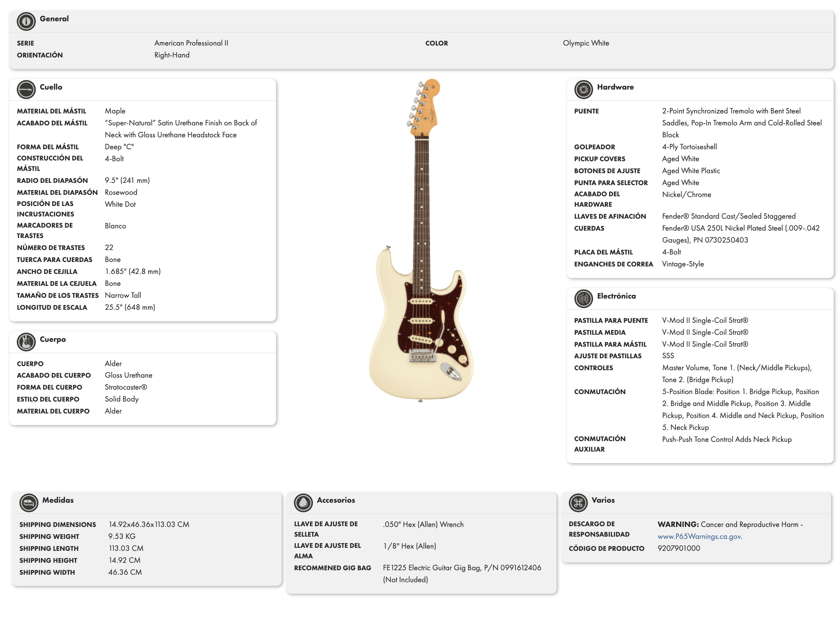Image resolution: width=840 pixels, height=618 pixels.
Task: Open the www.P65Warnings.ca.gov link
Action: 699,536
